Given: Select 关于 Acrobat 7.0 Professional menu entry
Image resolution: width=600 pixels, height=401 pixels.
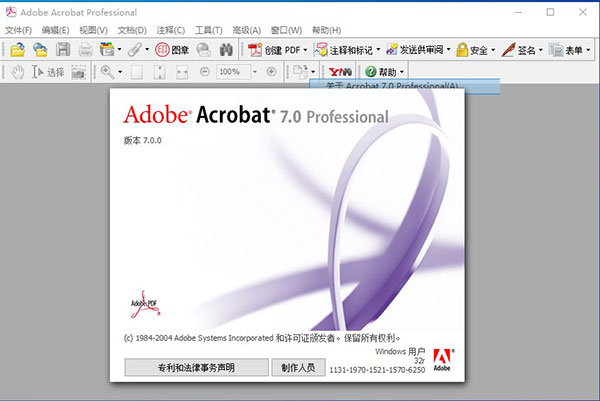Looking at the screenshot, I should tap(386, 87).
